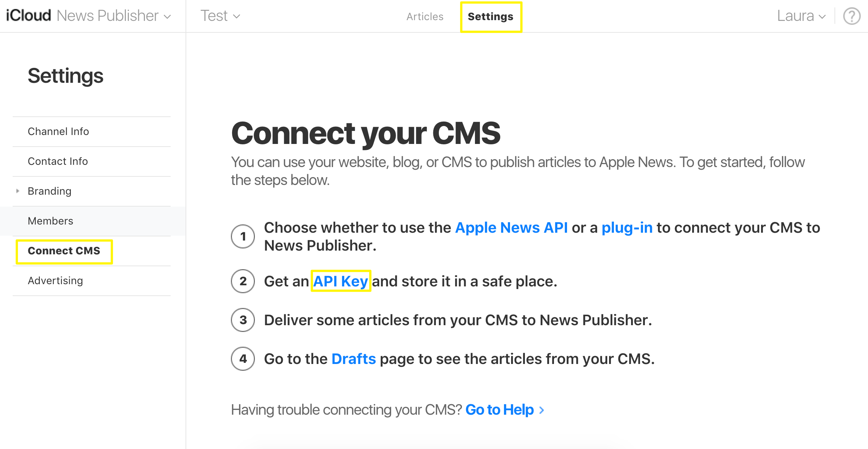
Task: Select the Channel Info settings section
Action: pos(58,131)
